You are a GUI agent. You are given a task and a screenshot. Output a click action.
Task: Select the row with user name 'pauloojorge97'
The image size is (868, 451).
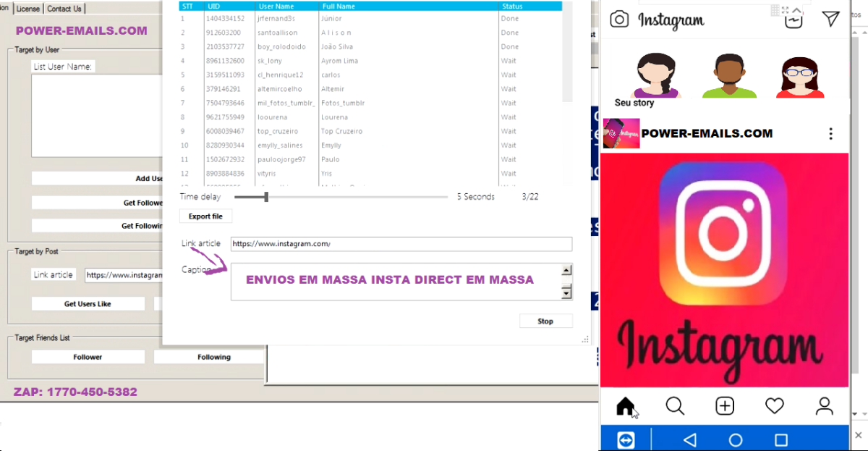pyautogui.click(x=371, y=159)
